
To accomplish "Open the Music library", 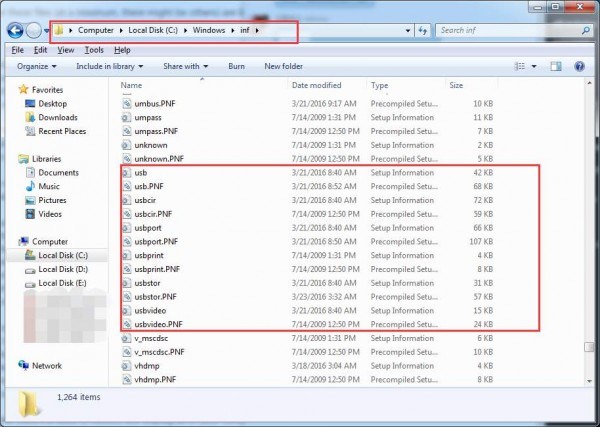I will click(49, 186).
